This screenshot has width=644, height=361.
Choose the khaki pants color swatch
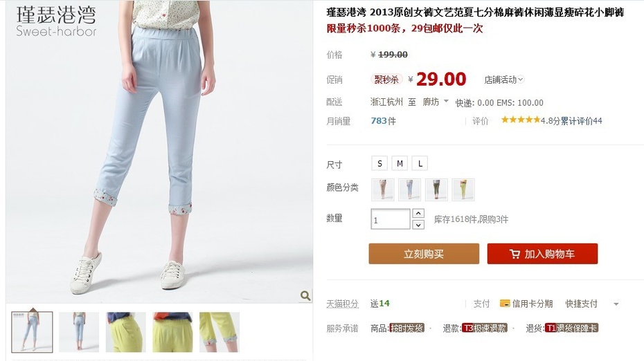(x=383, y=189)
